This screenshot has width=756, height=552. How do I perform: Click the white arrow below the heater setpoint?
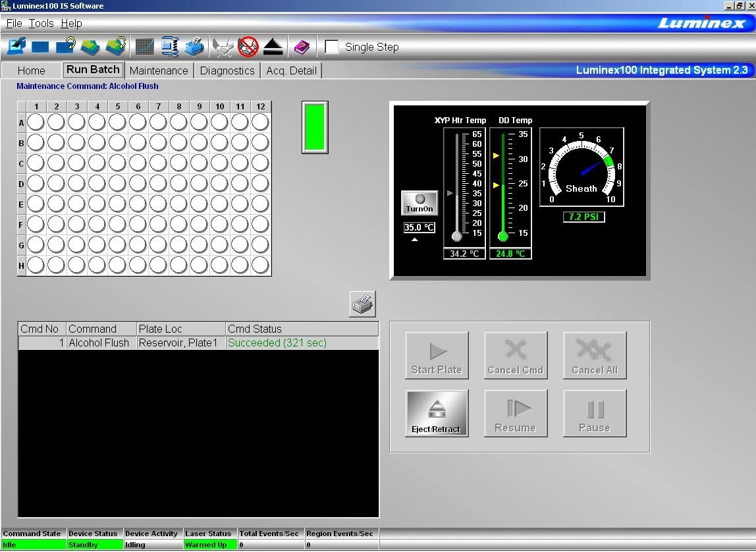click(415, 239)
